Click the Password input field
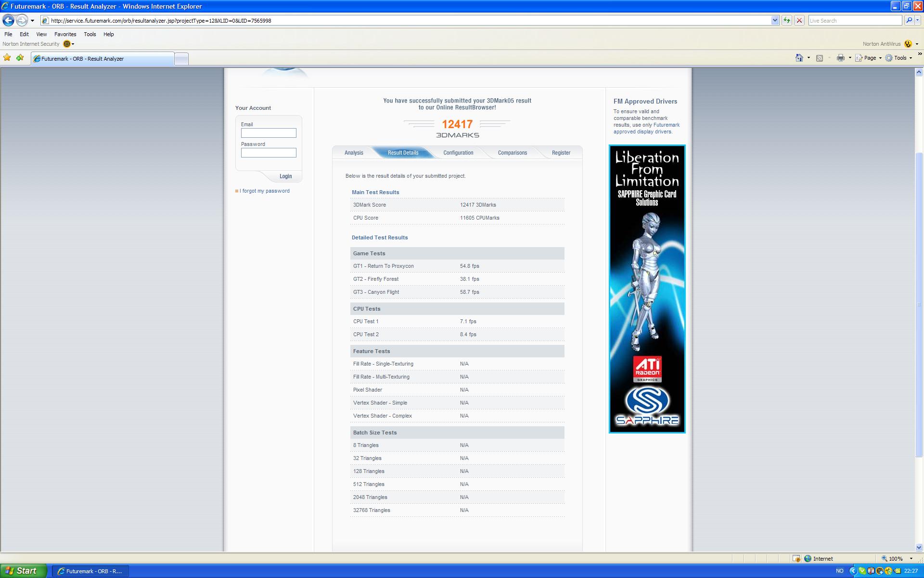Viewport: 924px width, 578px height. 269,153
